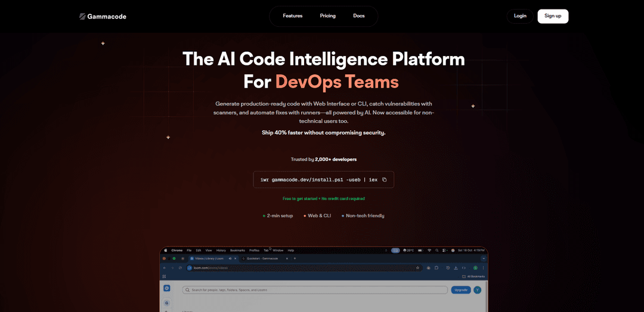Click the All Bookmarks folder icon
The height and width of the screenshot is (312, 644).
click(x=465, y=276)
